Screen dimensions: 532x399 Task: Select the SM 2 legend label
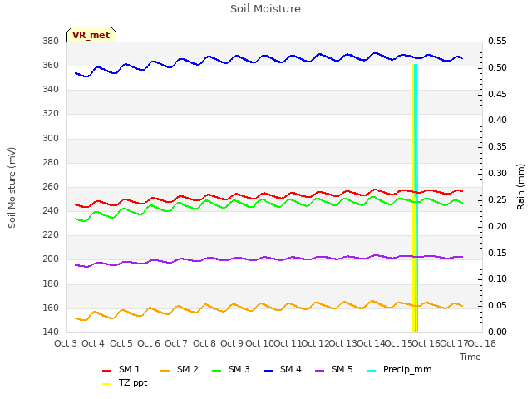[x=188, y=369]
